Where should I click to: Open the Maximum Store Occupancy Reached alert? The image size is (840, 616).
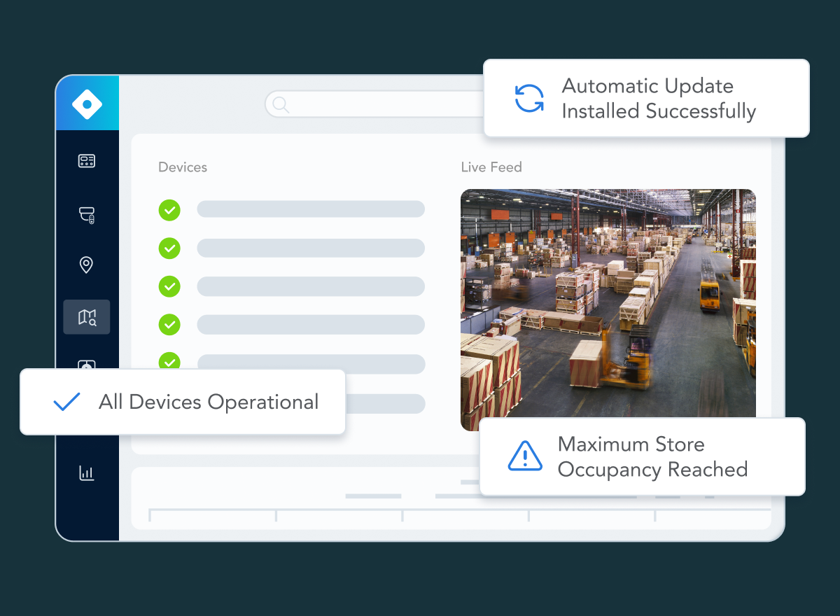pos(652,456)
